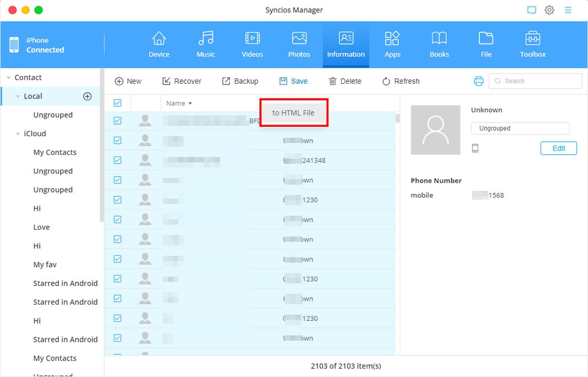588x377 pixels.
Task: Click the '2103 of 2103 item(s)' status
Action: coord(346,366)
